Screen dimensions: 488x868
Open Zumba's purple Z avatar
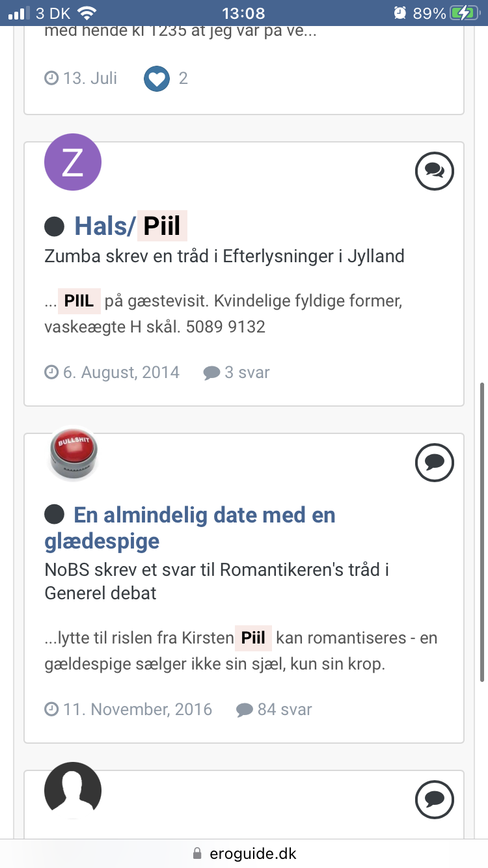coord(73,163)
